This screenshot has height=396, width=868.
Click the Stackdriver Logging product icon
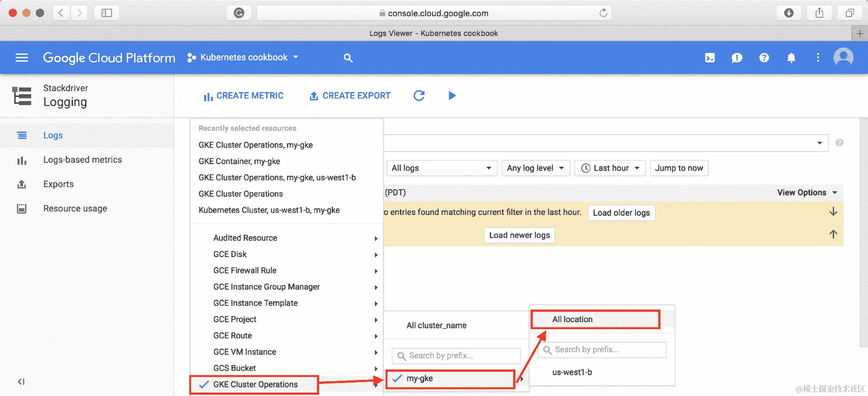(x=22, y=96)
